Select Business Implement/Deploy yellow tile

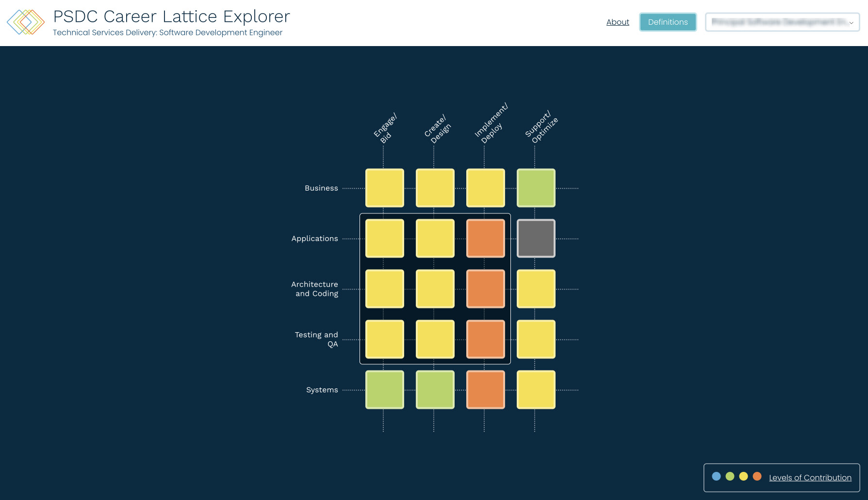click(x=486, y=188)
